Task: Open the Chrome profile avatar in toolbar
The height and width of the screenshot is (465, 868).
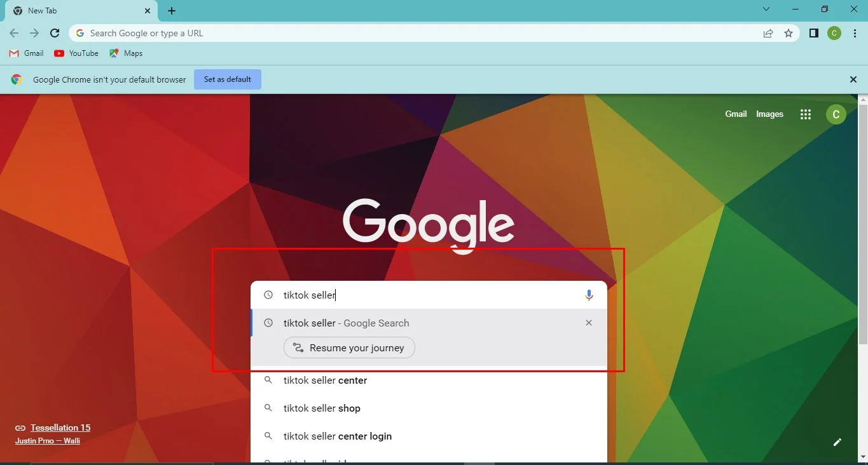Action: 834,33
